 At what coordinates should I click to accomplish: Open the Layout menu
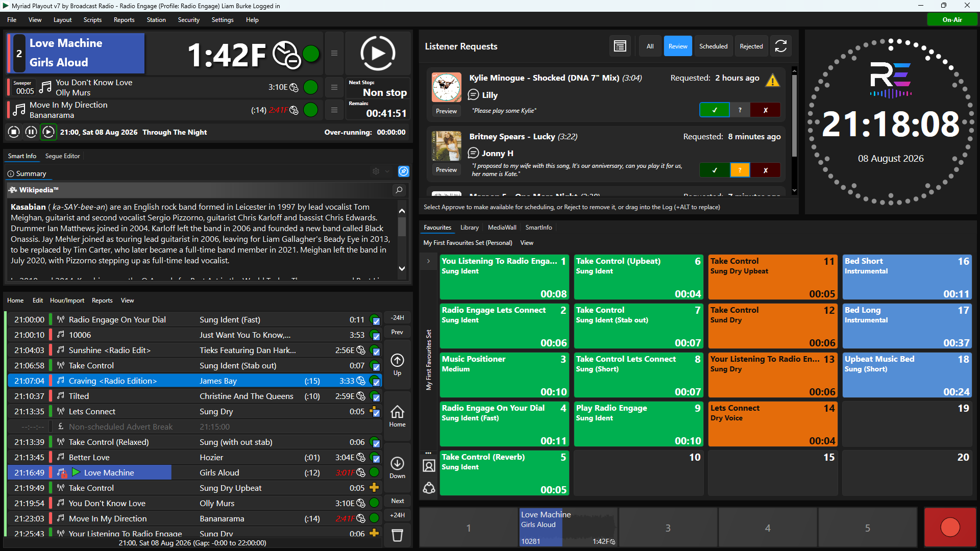coord(62,20)
